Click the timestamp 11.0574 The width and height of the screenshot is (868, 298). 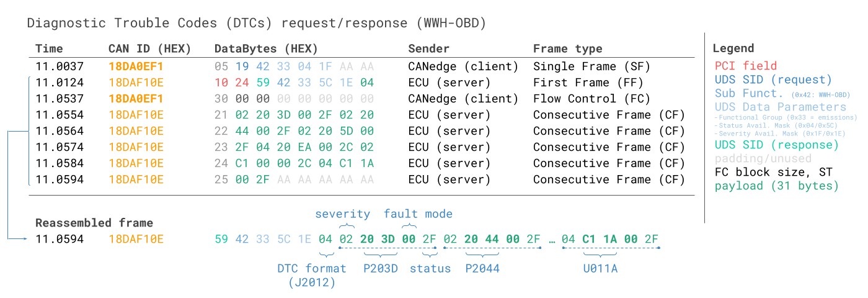pyautogui.click(x=60, y=147)
